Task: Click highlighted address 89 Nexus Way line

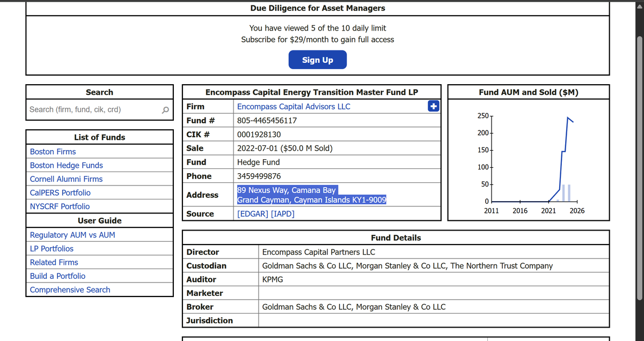Action: pyautogui.click(x=287, y=190)
